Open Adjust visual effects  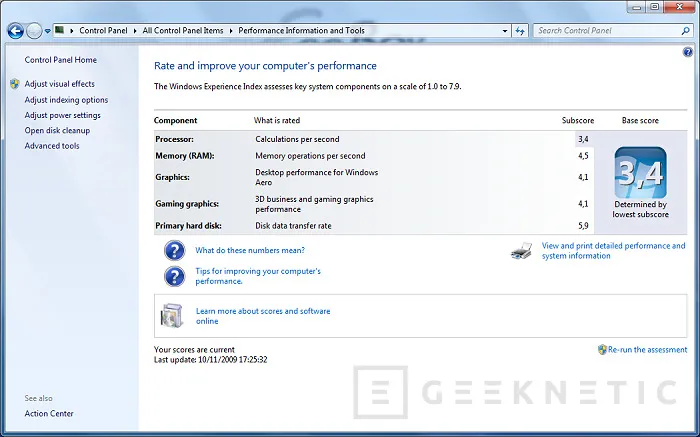click(x=59, y=84)
